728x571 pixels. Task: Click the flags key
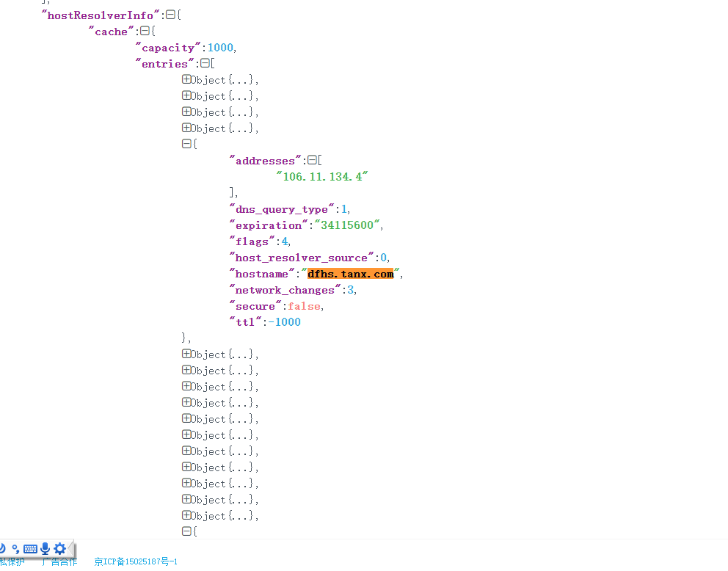tap(252, 241)
